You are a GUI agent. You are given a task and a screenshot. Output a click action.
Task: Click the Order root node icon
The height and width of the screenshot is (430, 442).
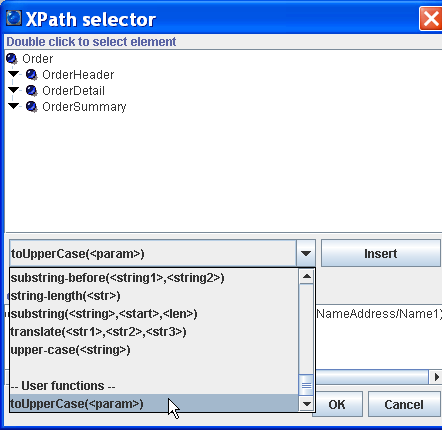(12, 59)
